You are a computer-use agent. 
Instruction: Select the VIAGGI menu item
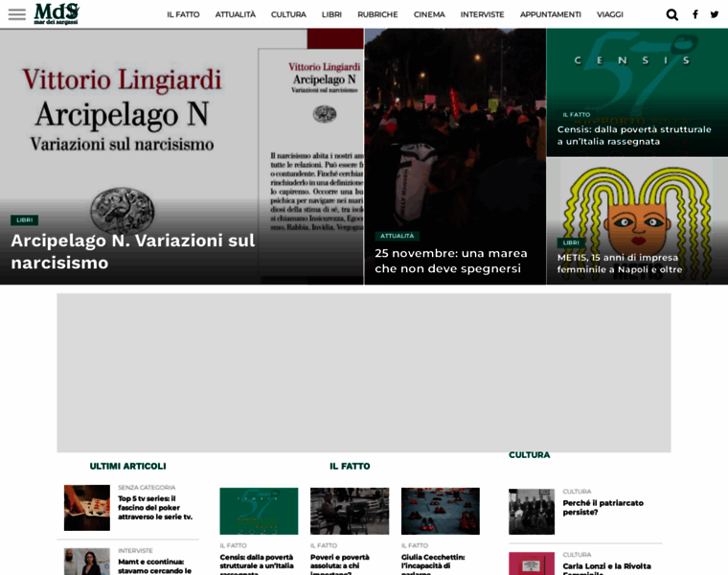pos(609,15)
